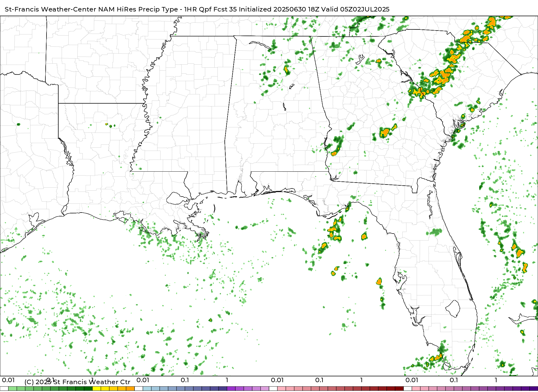Click the 1 label above the red scale
538x392 pixels.
pos(361,380)
